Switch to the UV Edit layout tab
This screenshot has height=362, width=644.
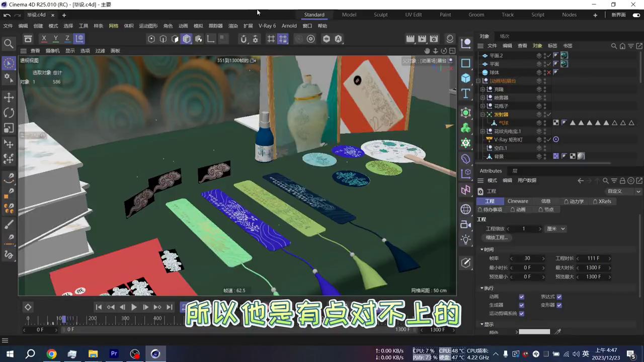coord(413,15)
